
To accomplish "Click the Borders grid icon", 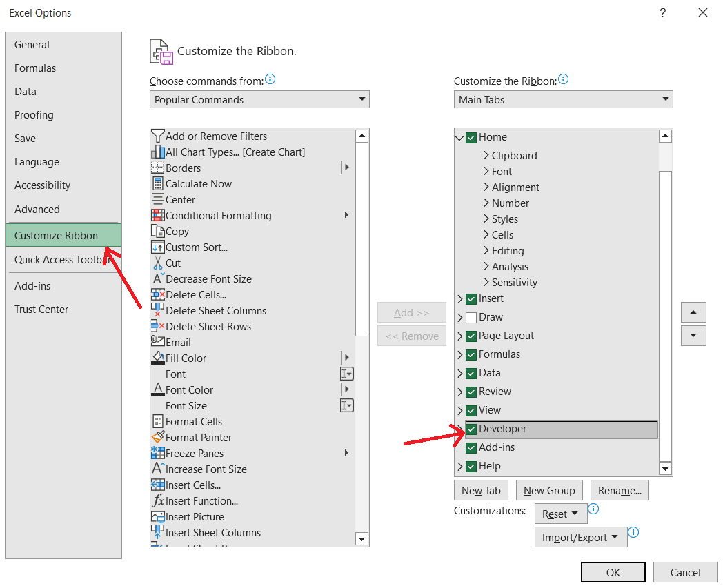I will [x=158, y=168].
